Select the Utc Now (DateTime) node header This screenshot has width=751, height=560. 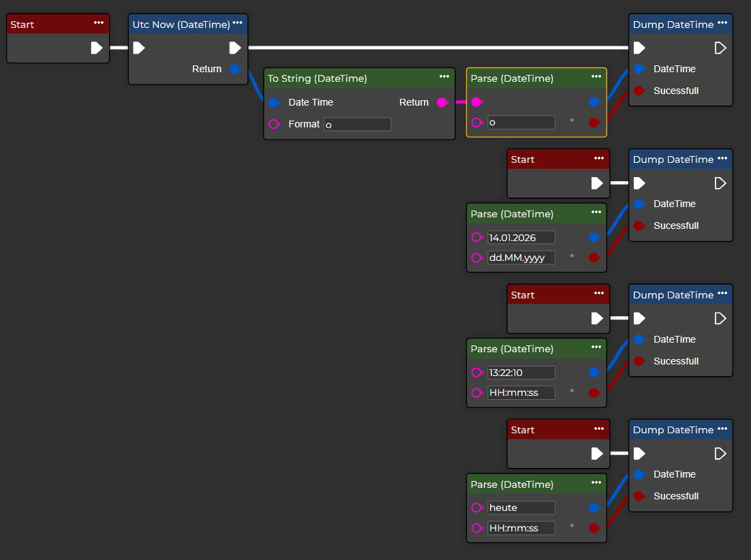pos(181,25)
